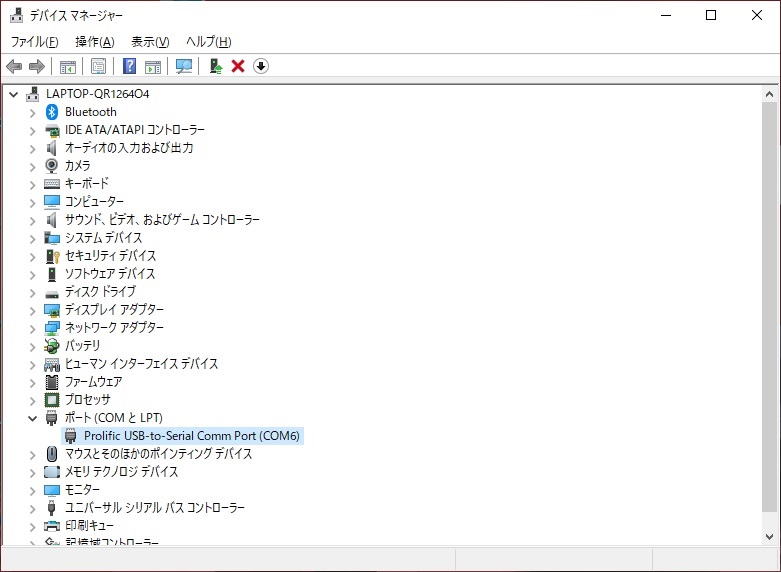The height and width of the screenshot is (572, 781).
Task: Click the show/hide console tree icon
Action: [x=68, y=66]
